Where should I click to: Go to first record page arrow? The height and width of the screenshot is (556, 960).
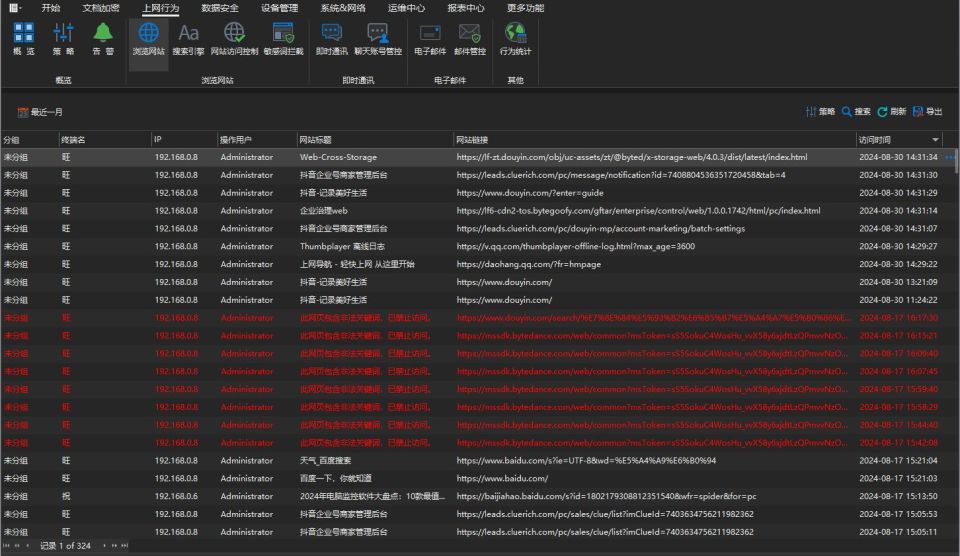(7, 546)
